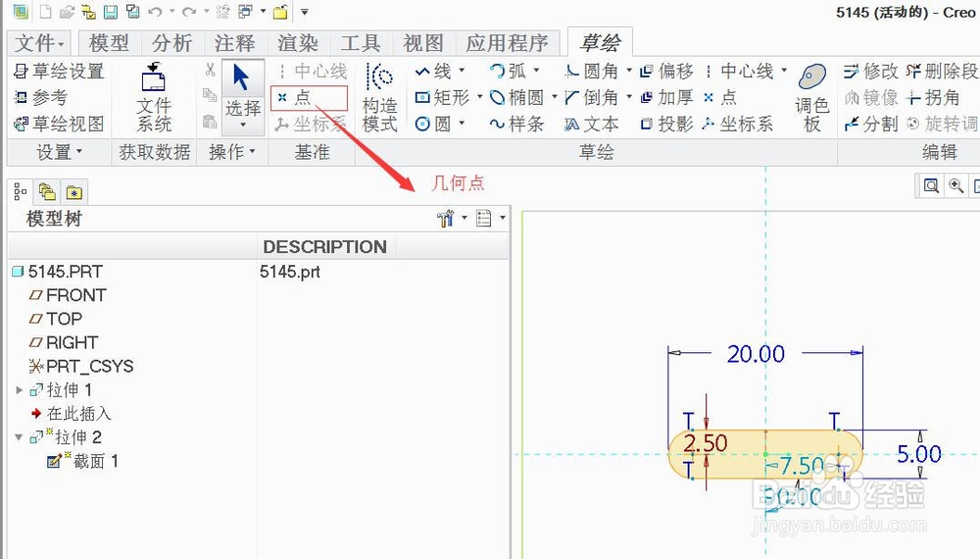Select the 椭圆 ellipse tool
This screenshot has width=980, height=559.
pos(516,97)
